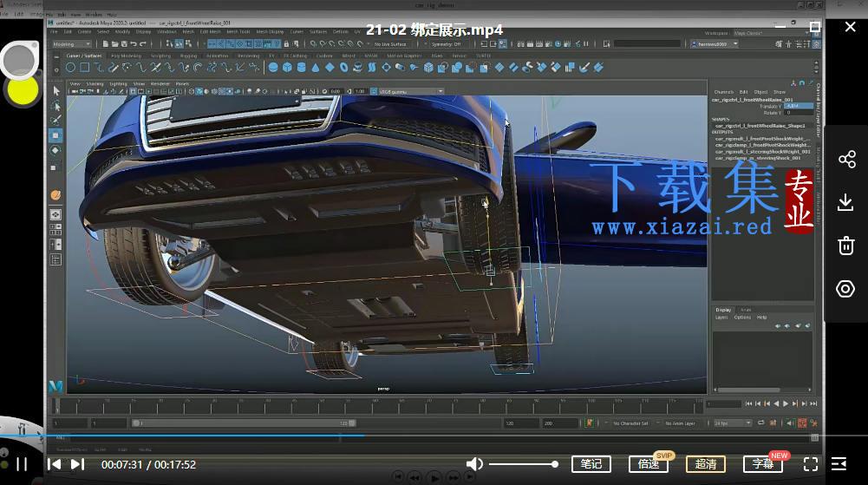Select the NURBS square shelf tool
The height and width of the screenshot is (485, 868).
(85, 68)
